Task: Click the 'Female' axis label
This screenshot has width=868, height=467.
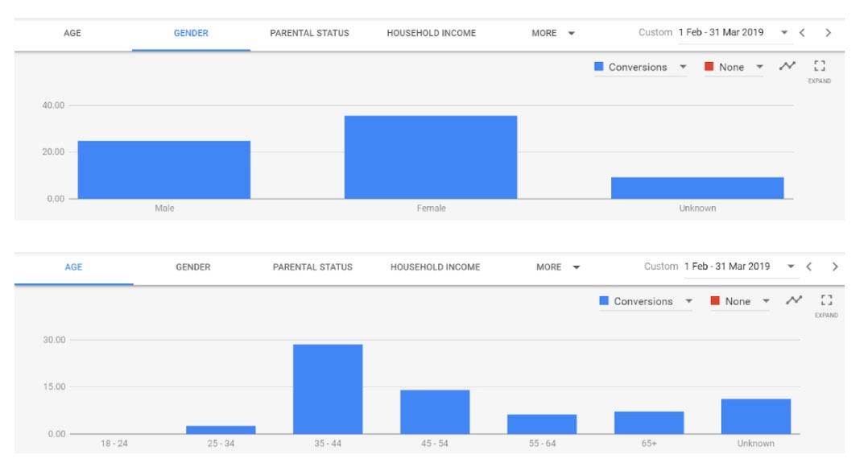Action: pyautogui.click(x=432, y=208)
